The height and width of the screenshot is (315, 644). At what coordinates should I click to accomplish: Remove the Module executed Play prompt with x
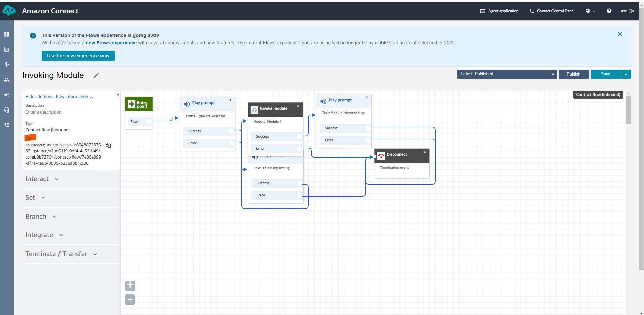[367, 97]
